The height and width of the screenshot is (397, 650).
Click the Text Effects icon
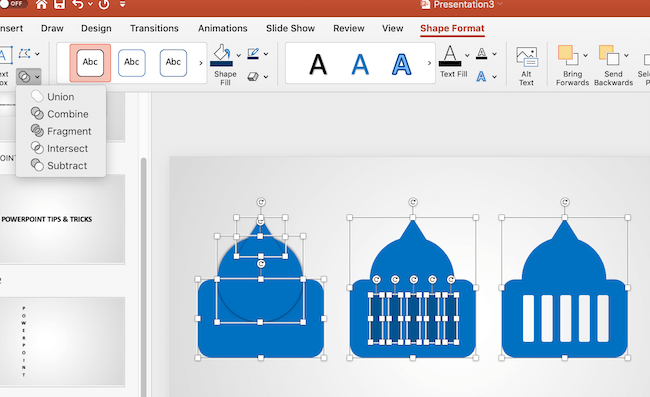[481, 77]
